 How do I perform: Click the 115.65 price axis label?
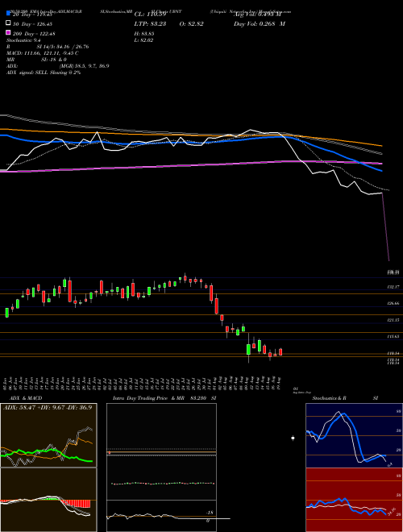[x=393, y=337]
